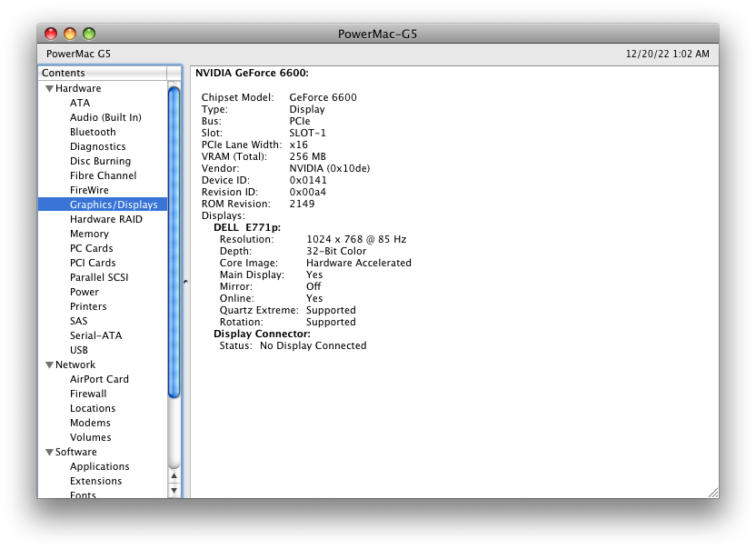Viewport: 756px width, 549px height.
Task: Select ATA in the Contents list
Action: point(80,103)
